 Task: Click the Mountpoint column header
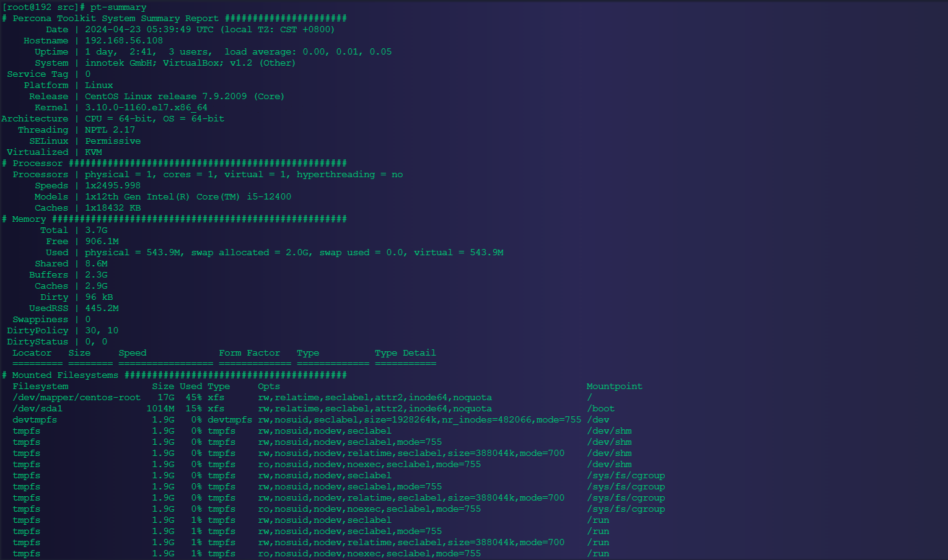coord(614,386)
